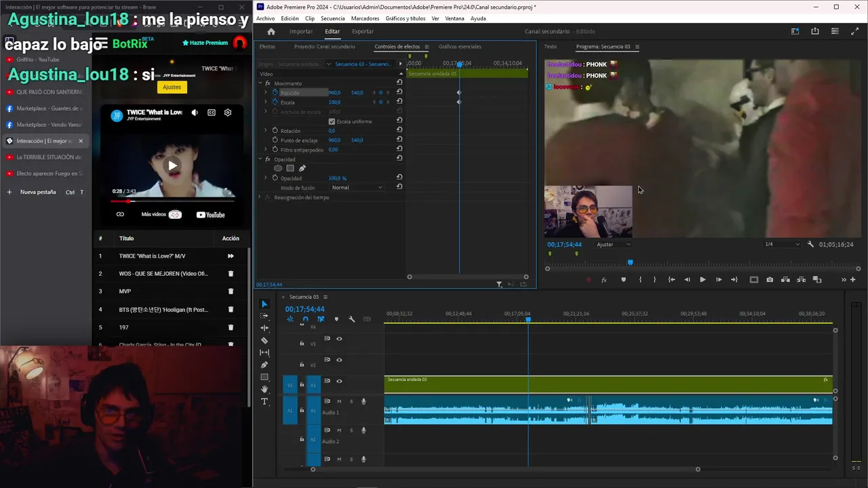Play the sequence in Program monitor
Viewport: 868px width, 488px height.
[703, 280]
